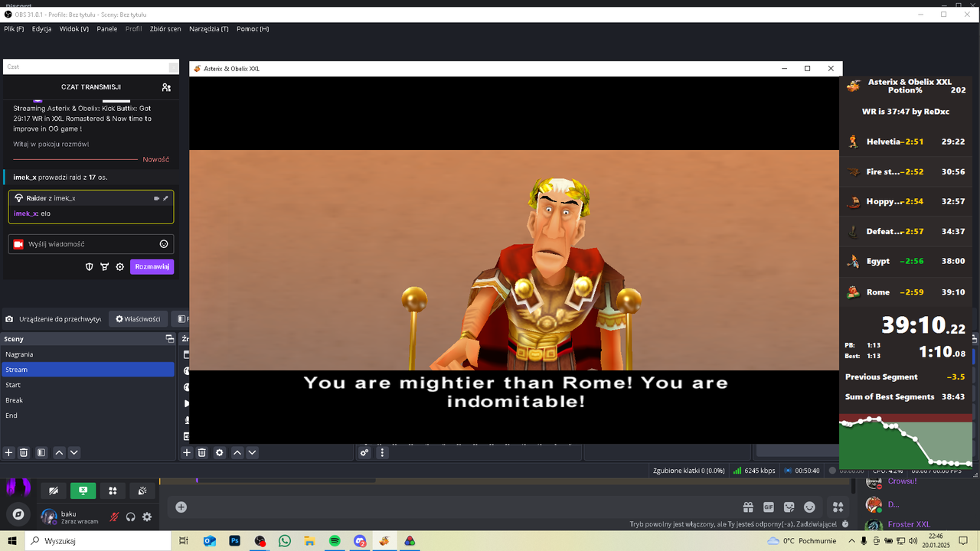The width and height of the screenshot is (980, 551).
Task: Select the Start scene
Action: point(88,385)
